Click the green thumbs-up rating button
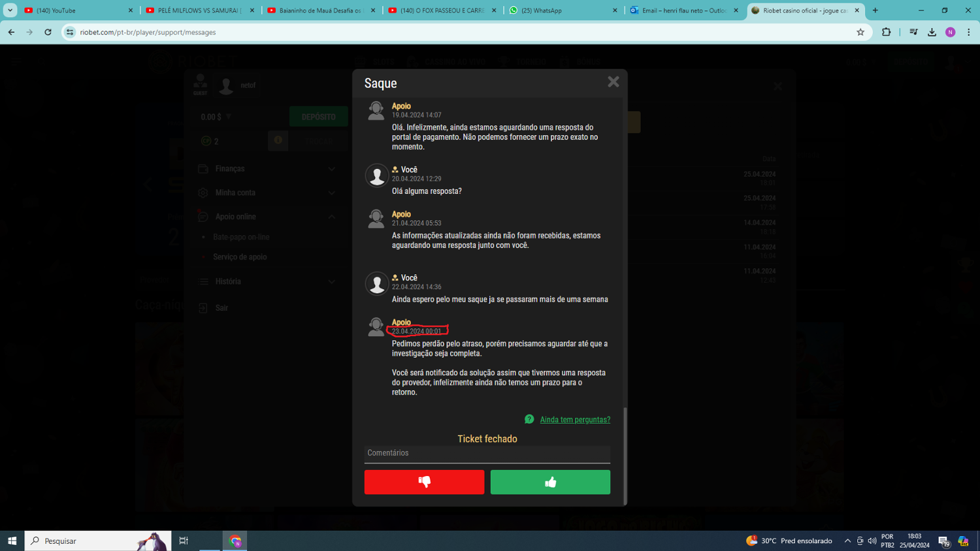This screenshot has width=980, height=551. (x=550, y=482)
